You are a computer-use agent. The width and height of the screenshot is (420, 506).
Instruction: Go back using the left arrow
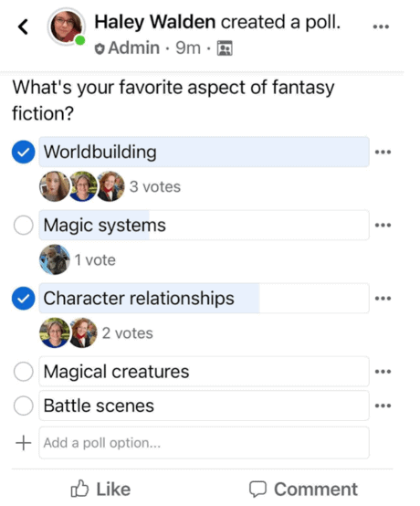coord(23,26)
